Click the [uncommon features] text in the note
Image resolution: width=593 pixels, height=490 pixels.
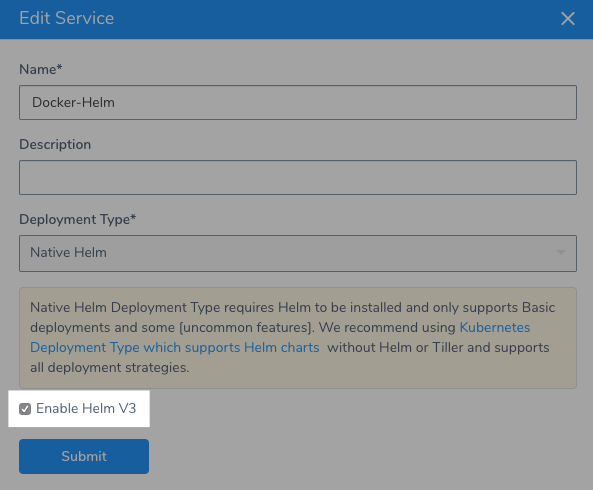pyautogui.click(x=247, y=327)
